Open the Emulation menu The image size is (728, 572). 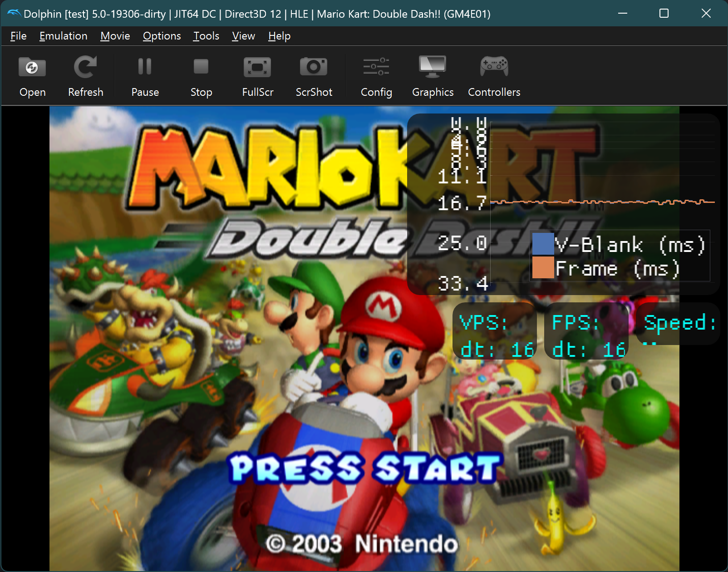tap(64, 36)
